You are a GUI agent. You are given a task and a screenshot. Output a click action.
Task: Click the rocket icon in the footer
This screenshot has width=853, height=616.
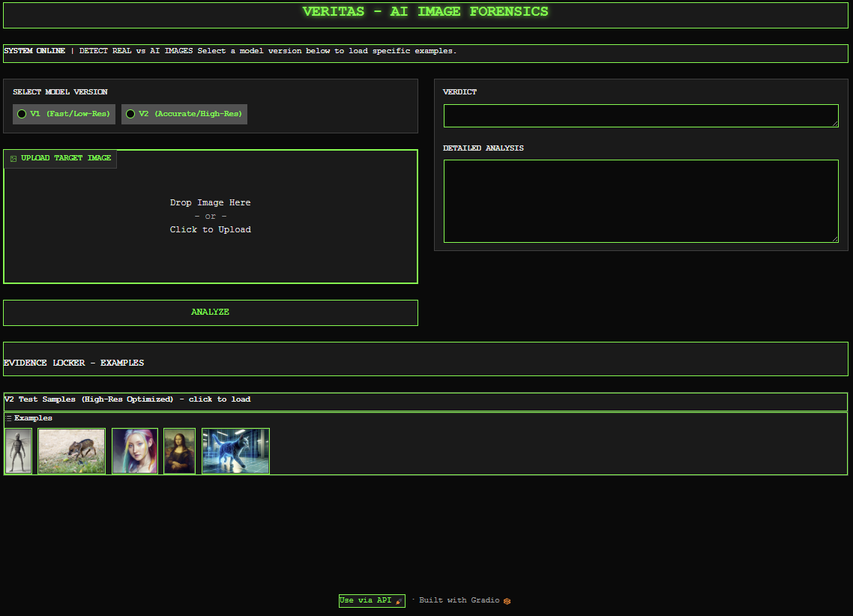tap(399, 601)
